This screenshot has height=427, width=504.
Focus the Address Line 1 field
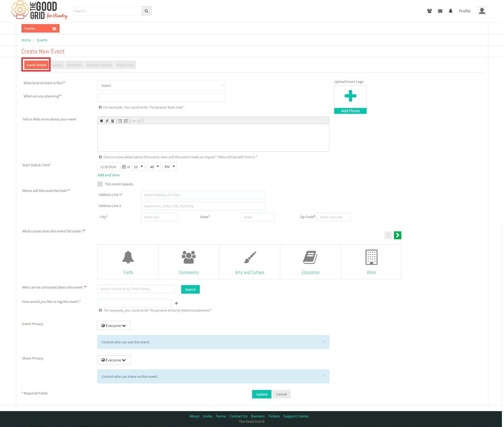coord(203,195)
